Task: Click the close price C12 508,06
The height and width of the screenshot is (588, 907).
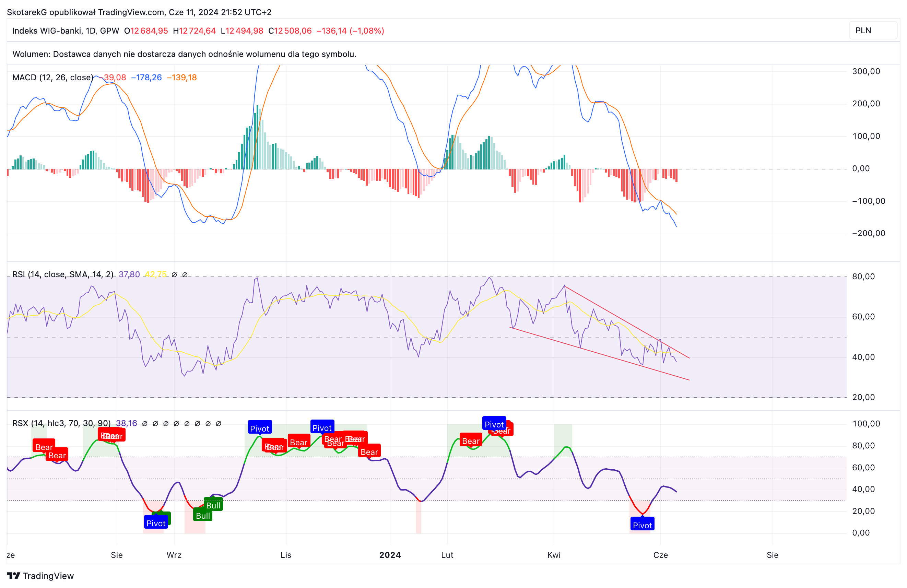Action: tap(290, 31)
